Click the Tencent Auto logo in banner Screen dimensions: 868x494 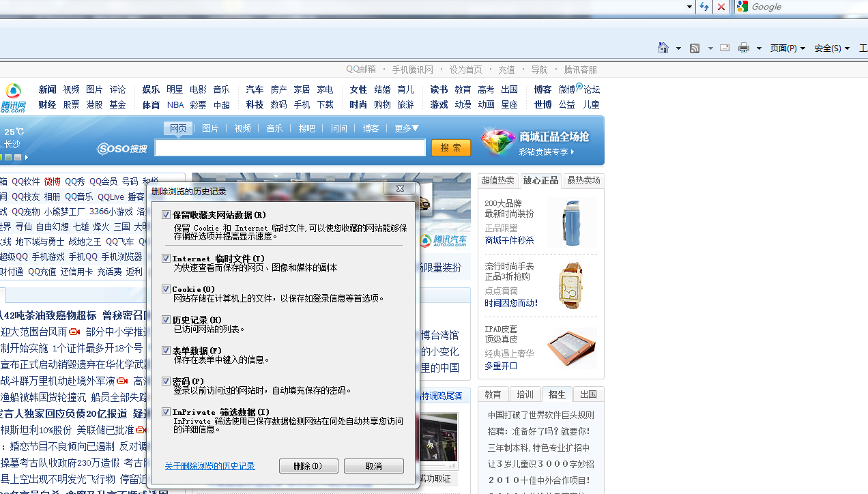tap(444, 240)
